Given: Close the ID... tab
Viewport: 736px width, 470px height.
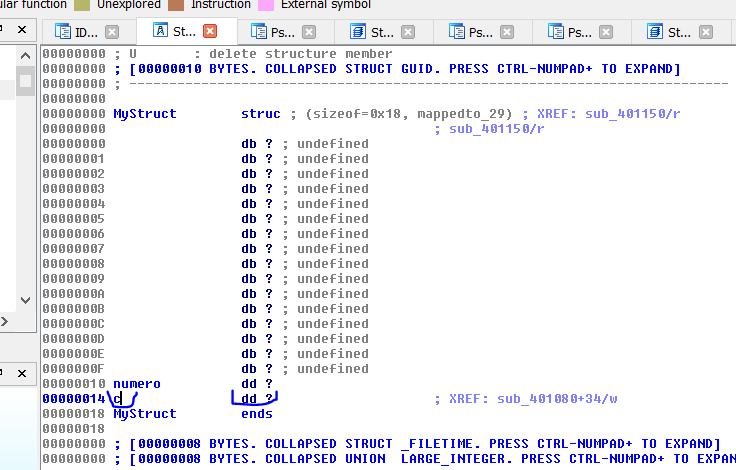Looking at the screenshot, I should click(x=112, y=32).
